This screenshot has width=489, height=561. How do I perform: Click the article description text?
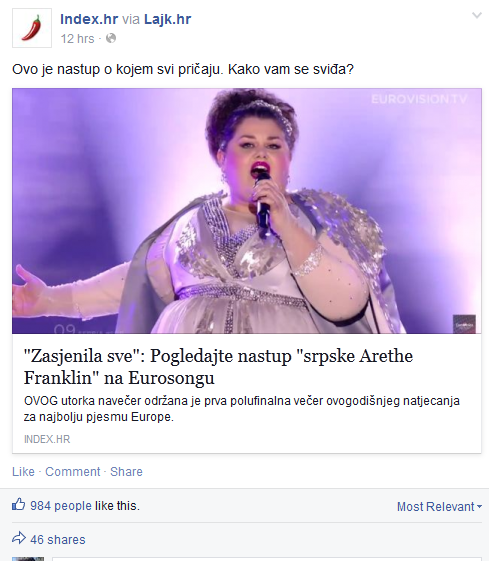241,409
